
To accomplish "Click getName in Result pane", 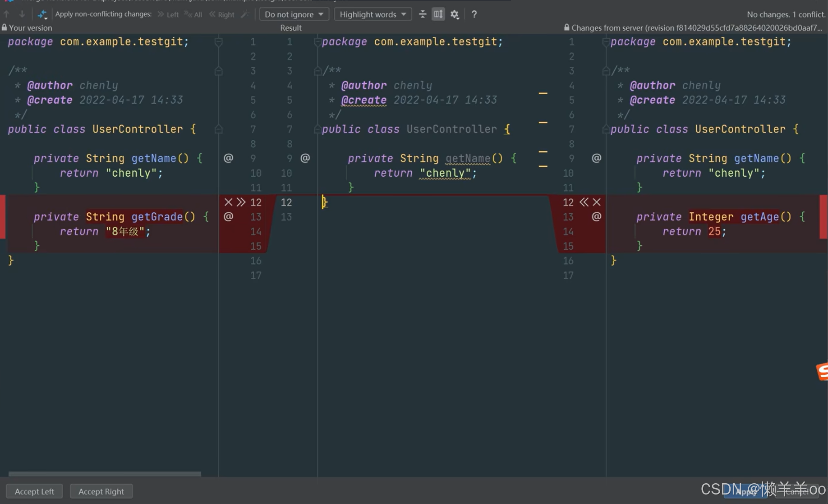I will 468,159.
